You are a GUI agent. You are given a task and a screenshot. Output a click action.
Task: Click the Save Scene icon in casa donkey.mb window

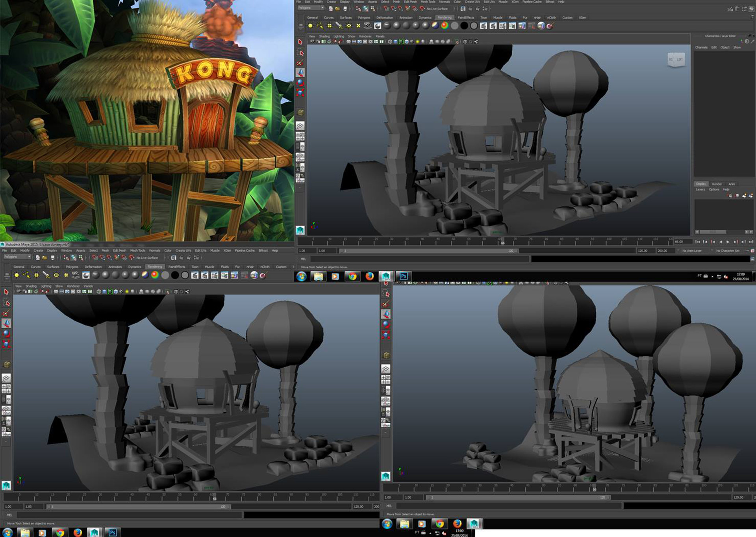click(52, 257)
